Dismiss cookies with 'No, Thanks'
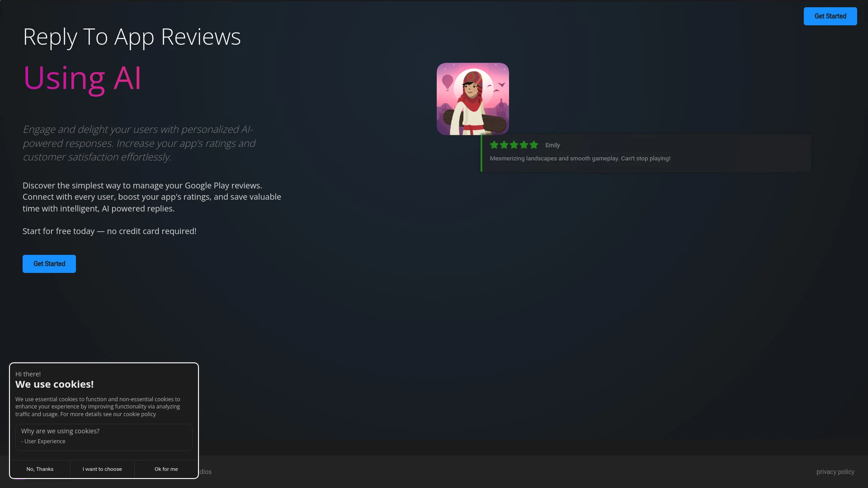Viewport: 868px width, 488px height. coord(40,469)
